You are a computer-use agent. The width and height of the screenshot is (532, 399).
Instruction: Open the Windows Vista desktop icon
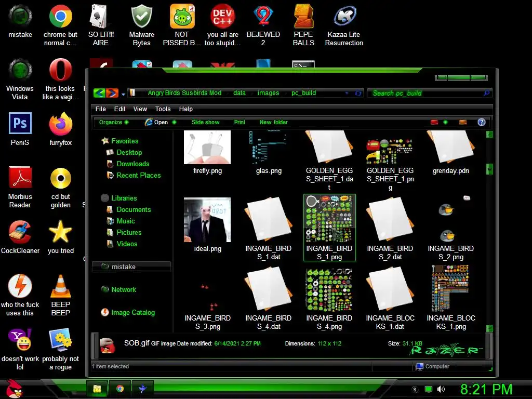click(20, 79)
